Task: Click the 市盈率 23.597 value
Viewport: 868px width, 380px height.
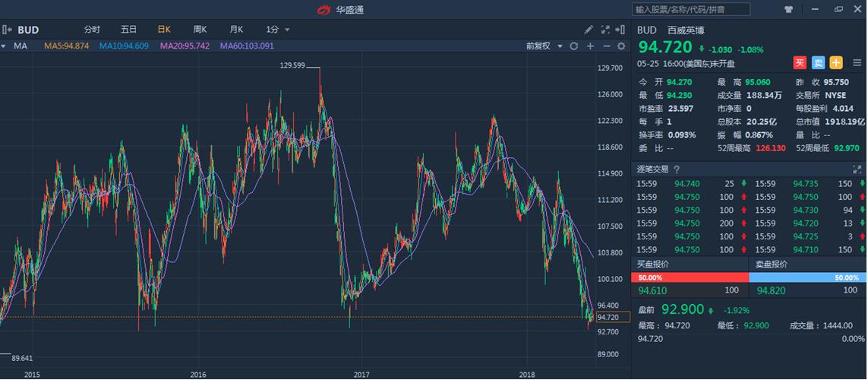Action: 680,109
